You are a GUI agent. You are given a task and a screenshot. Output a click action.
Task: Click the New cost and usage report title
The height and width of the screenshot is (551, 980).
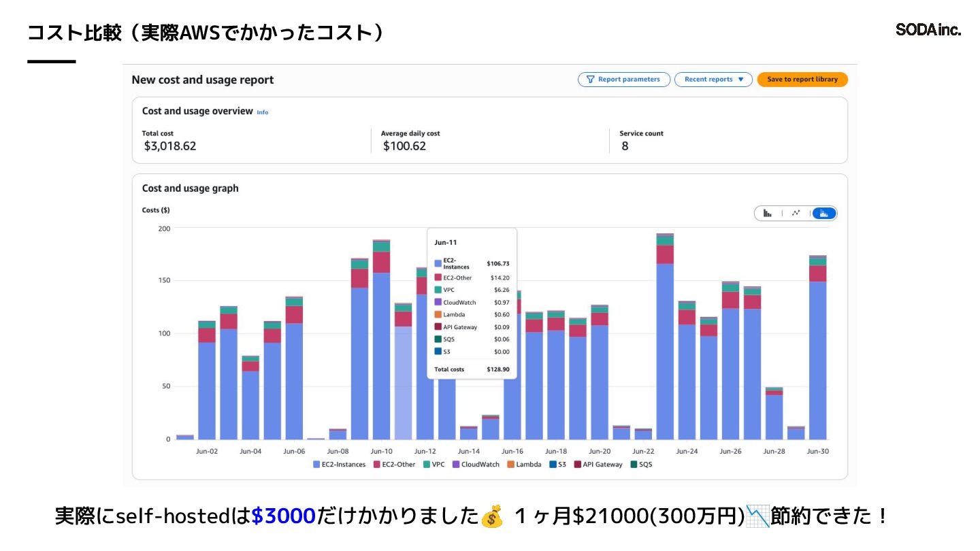tap(203, 80)
